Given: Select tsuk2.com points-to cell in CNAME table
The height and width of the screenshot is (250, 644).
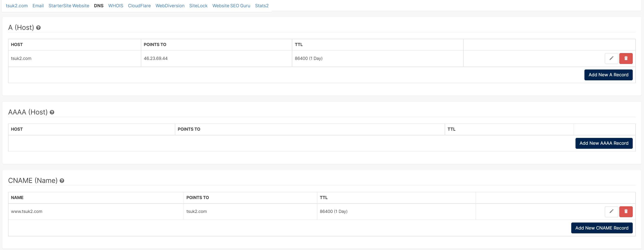Looking at the screenshot, I should click(250, 211).
